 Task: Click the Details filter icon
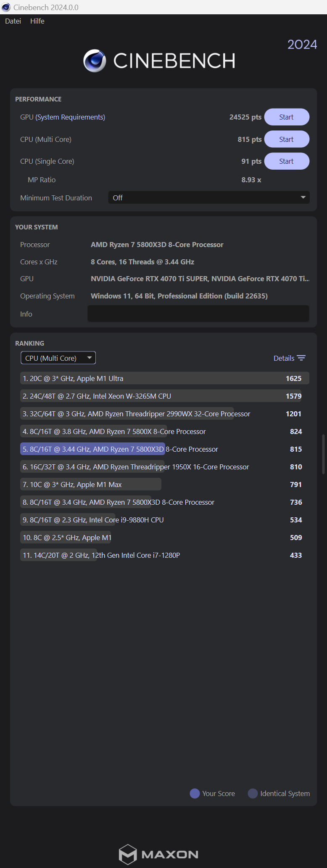301,358
